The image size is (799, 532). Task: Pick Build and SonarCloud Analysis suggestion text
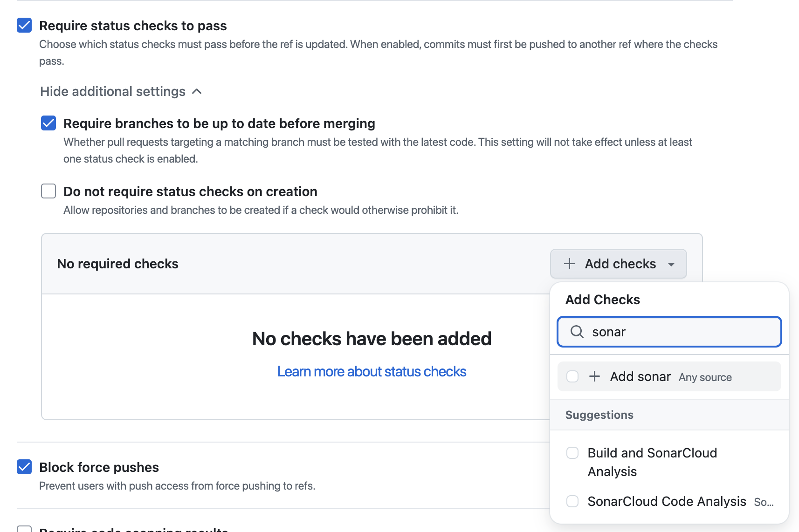652,462
